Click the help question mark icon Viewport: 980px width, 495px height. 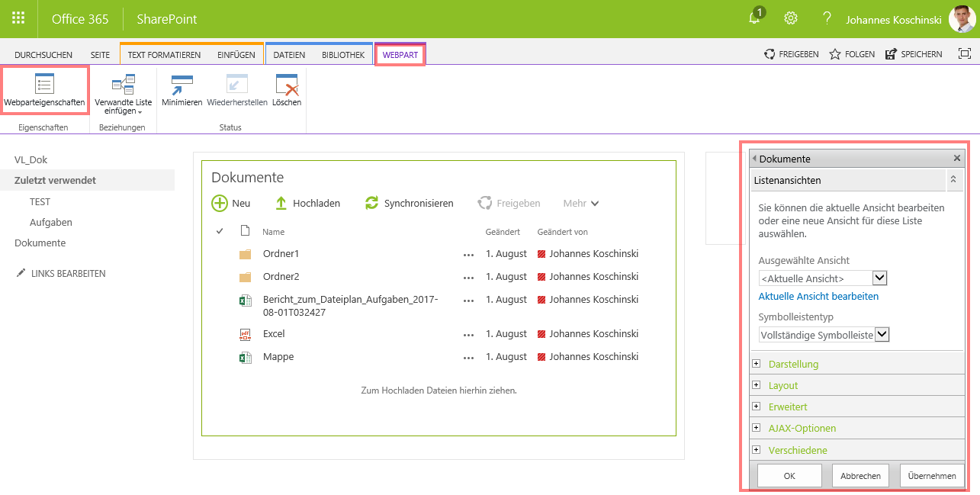coord(827,18)
